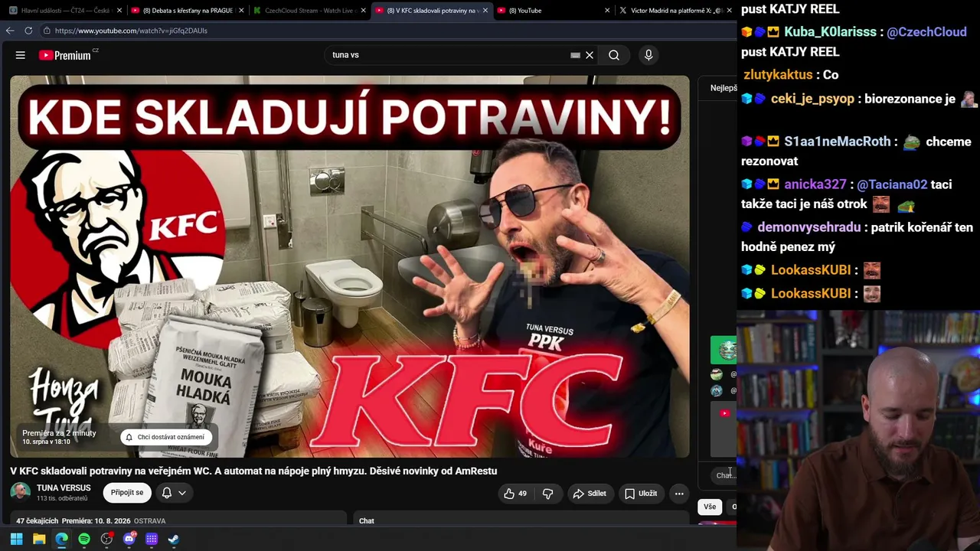Click the 'Připojit se' join button
980x551 pixels.
(127, 493)
